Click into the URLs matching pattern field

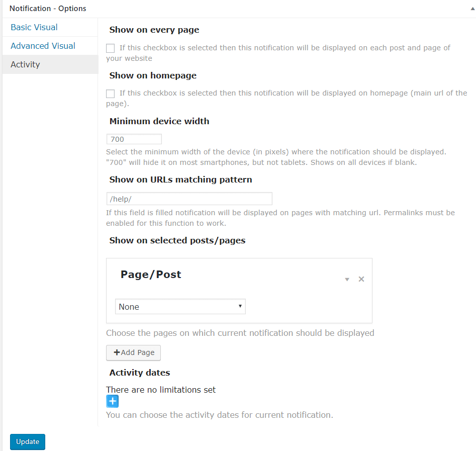(x=189, y=199)
